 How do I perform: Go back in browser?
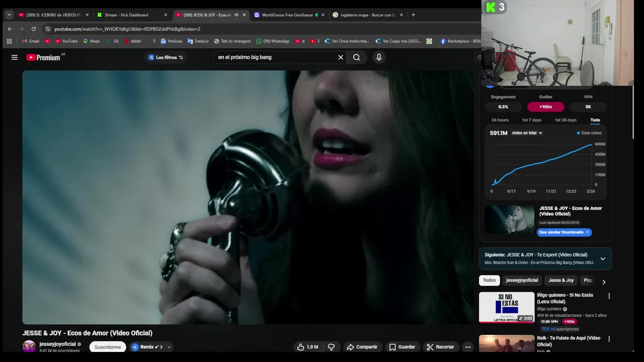coord(10,29)
